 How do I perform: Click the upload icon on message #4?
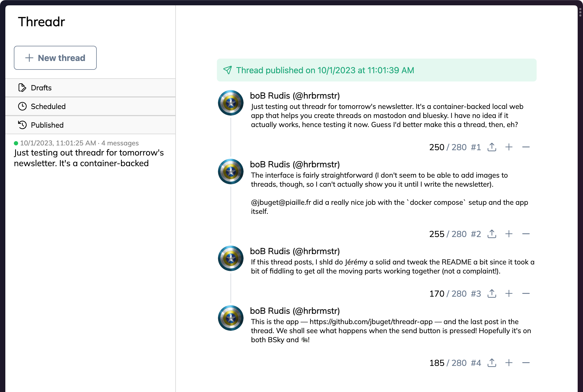click(x=492, y=363)
